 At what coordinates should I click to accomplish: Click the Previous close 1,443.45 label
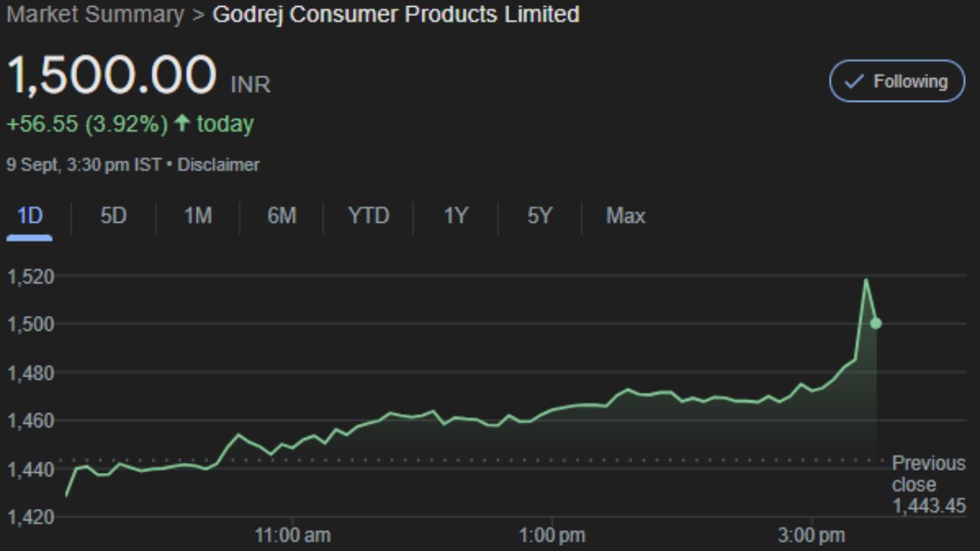pos(929,484)
